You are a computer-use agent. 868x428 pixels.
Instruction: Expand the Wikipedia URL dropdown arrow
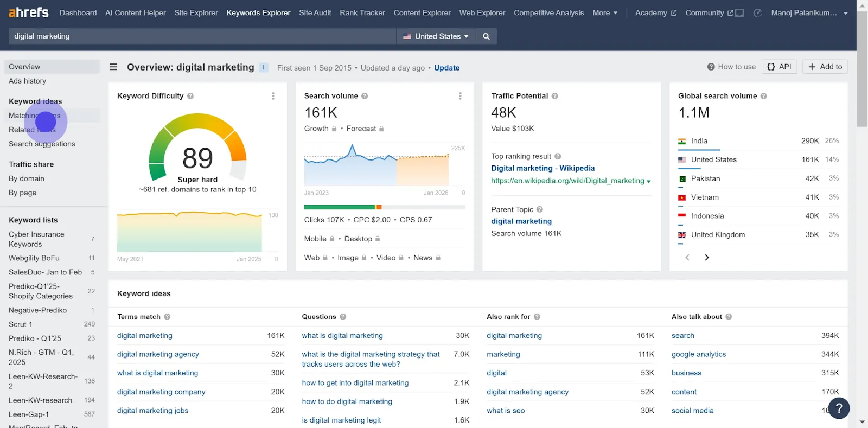[x=648, y=182]
